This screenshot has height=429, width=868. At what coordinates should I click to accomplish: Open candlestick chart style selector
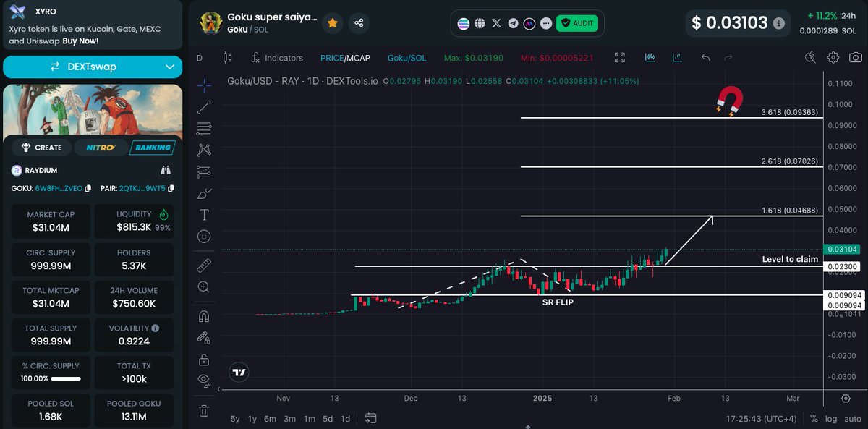point(228,58)
